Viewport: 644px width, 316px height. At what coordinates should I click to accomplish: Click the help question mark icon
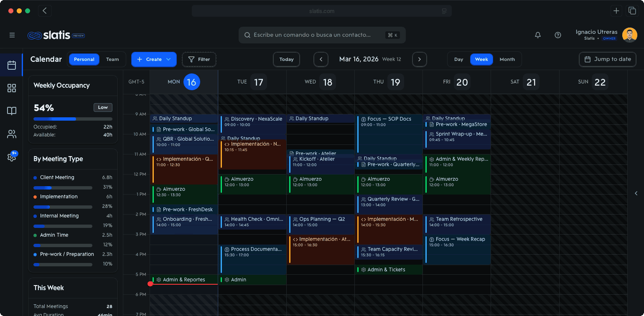click(x=558, y=35)
